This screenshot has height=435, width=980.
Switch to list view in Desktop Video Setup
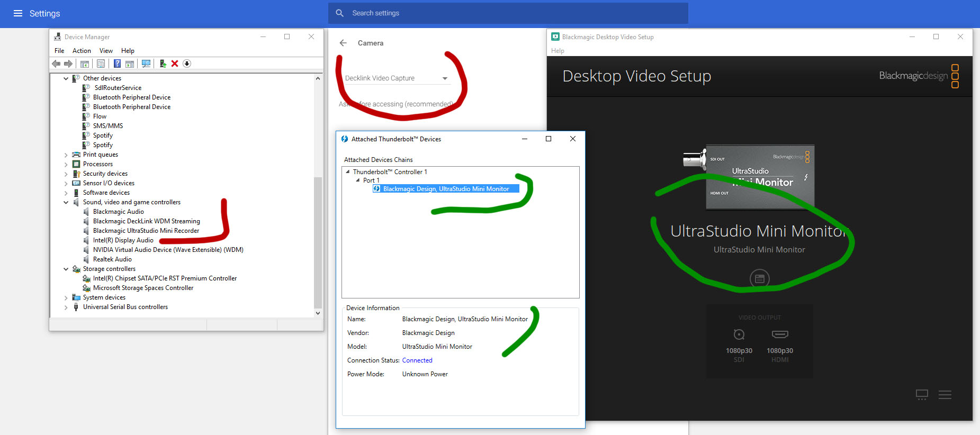click(x=945, y=395)
